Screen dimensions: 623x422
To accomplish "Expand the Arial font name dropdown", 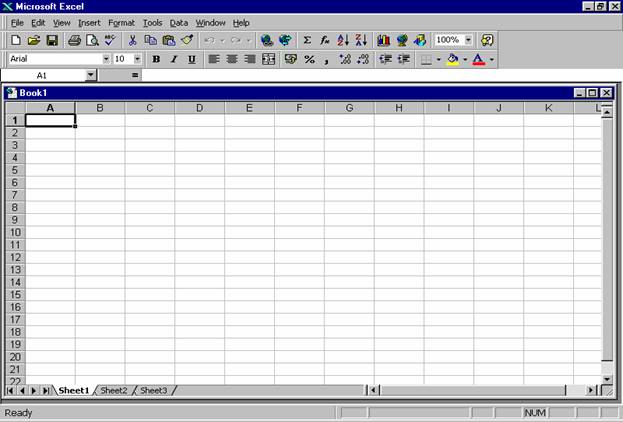I will [x=106, y=59].
